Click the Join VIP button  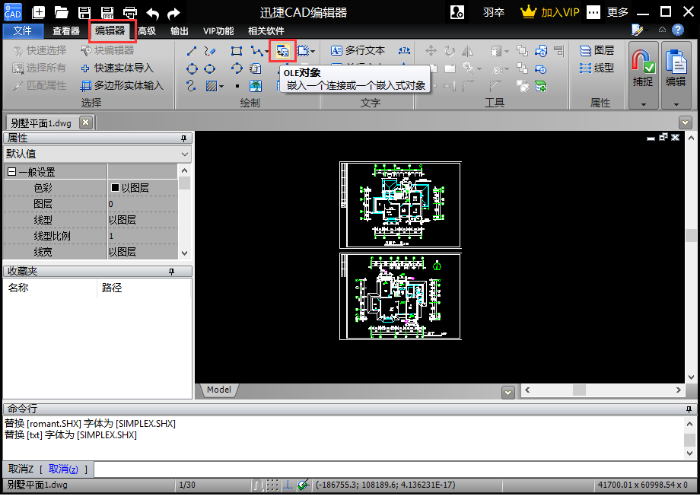550,12
